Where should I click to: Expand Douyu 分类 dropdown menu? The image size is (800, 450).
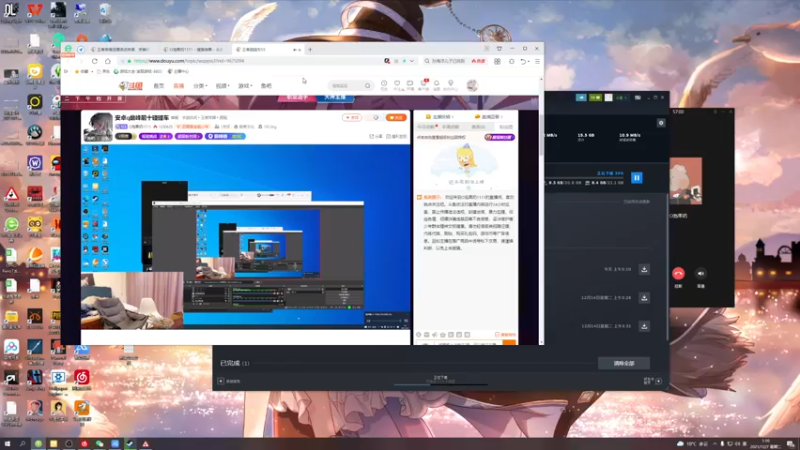pyautogui.click(x=200, y=86)
